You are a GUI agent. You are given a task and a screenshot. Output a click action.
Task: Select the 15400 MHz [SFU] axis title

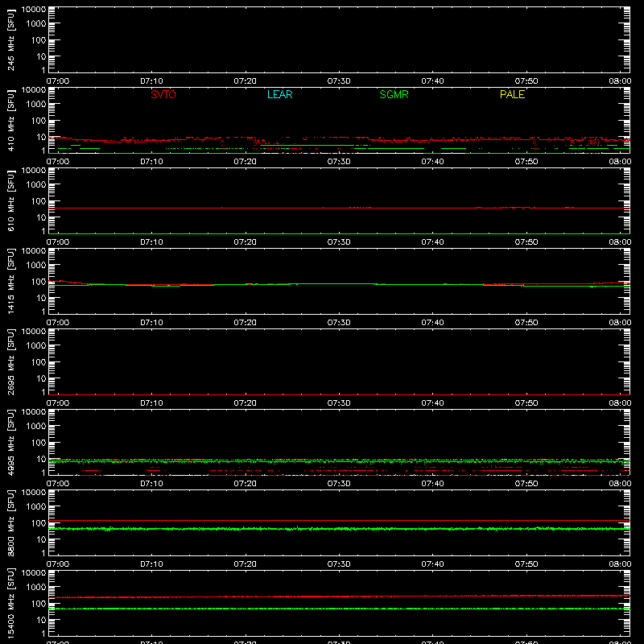pos(10,603)
